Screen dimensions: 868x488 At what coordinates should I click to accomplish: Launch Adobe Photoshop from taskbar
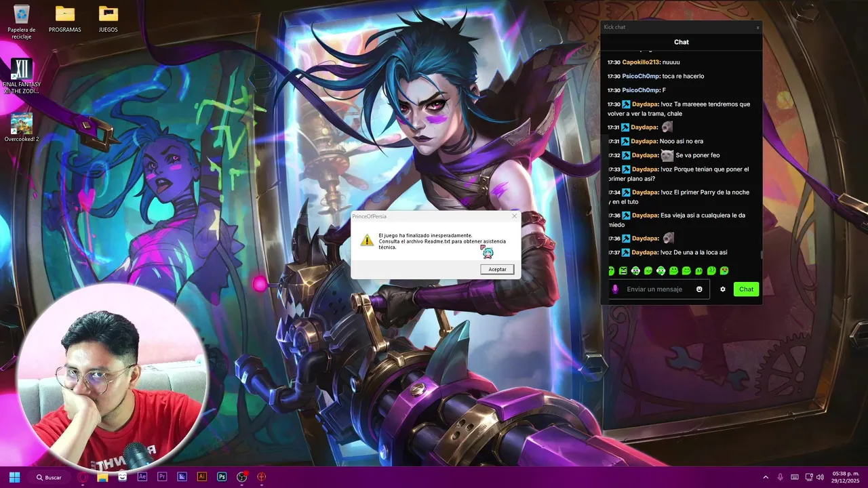222,477
